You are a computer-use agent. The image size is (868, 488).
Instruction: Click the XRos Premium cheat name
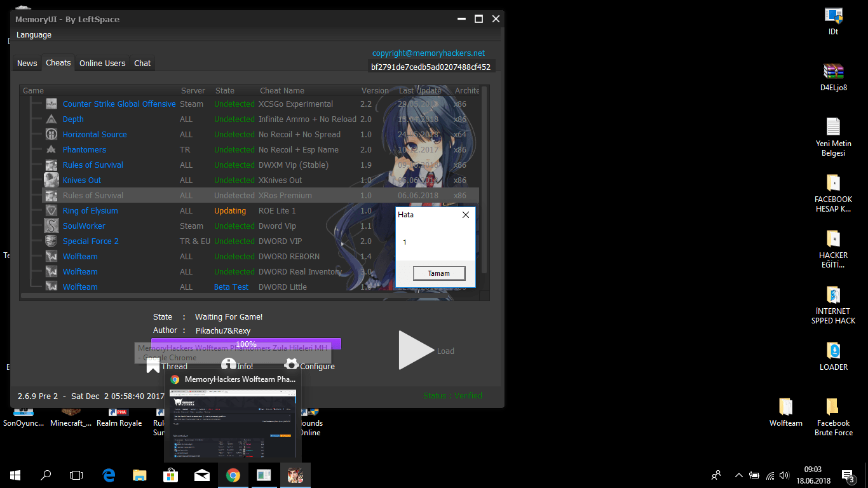click(285, 196)
